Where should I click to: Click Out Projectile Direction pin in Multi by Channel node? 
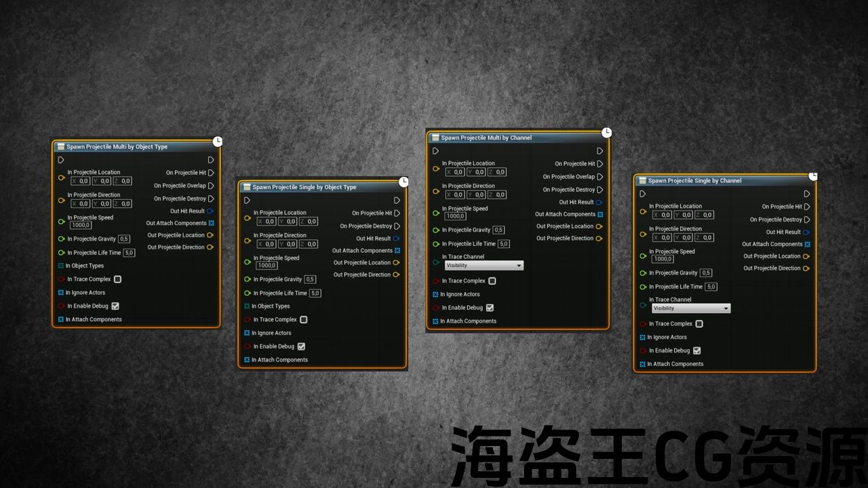tap(599, 239)
